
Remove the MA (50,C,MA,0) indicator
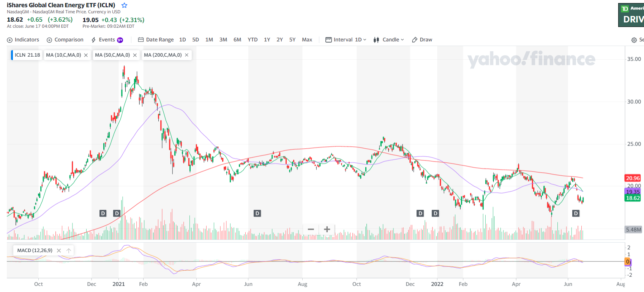tap(135, 55)
